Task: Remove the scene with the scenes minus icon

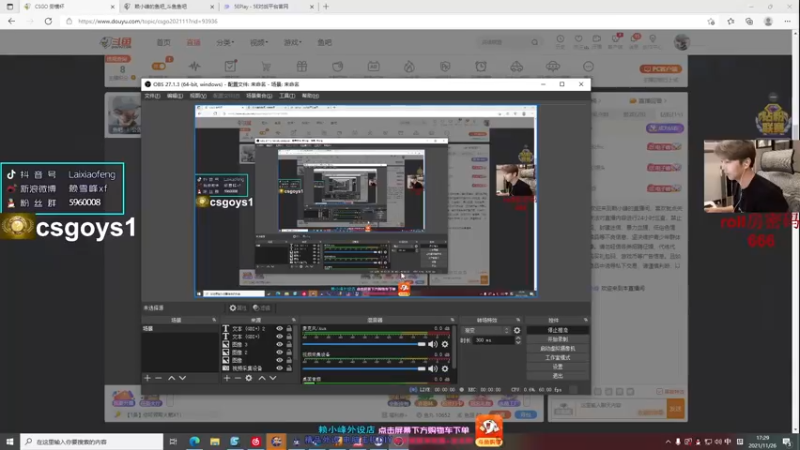Action: [159, 378]
